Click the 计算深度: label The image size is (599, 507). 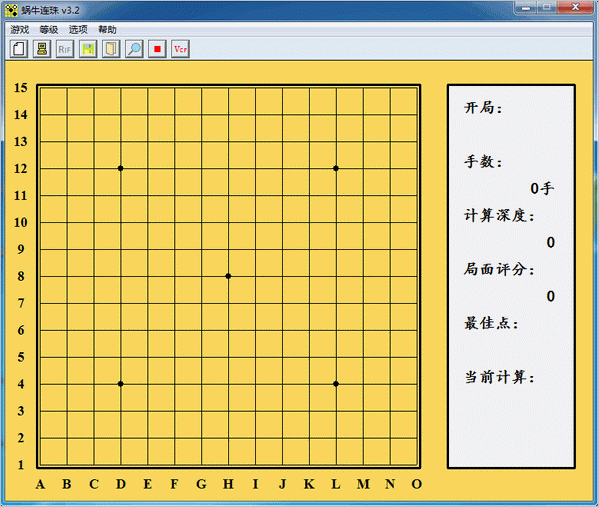pyautogui.click(x=499, y=215)
